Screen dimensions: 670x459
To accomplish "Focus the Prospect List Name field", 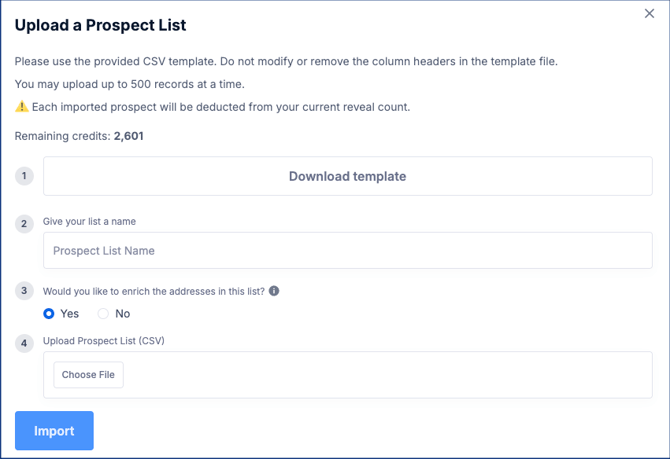I will click(347, 251).
